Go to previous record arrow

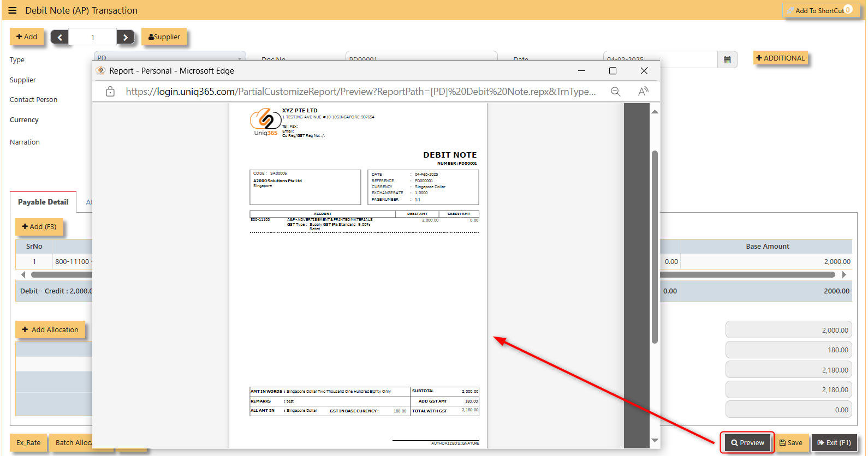tap(60, 37)
